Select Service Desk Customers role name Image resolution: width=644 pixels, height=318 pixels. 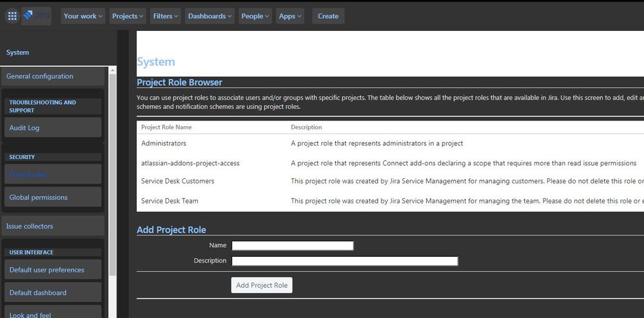177,181
